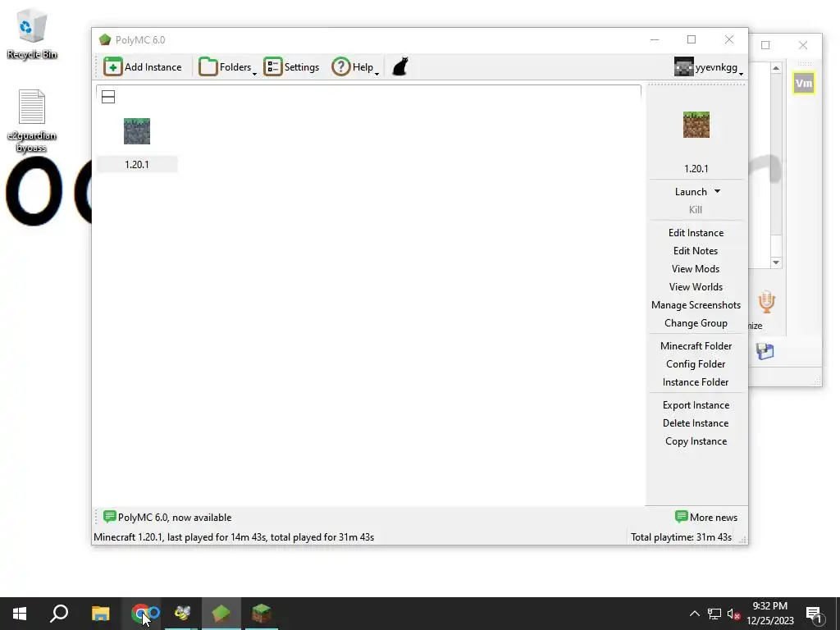This screenshot has height=630, width=840.
Task: Click Edit Instance
Action: 696,232
